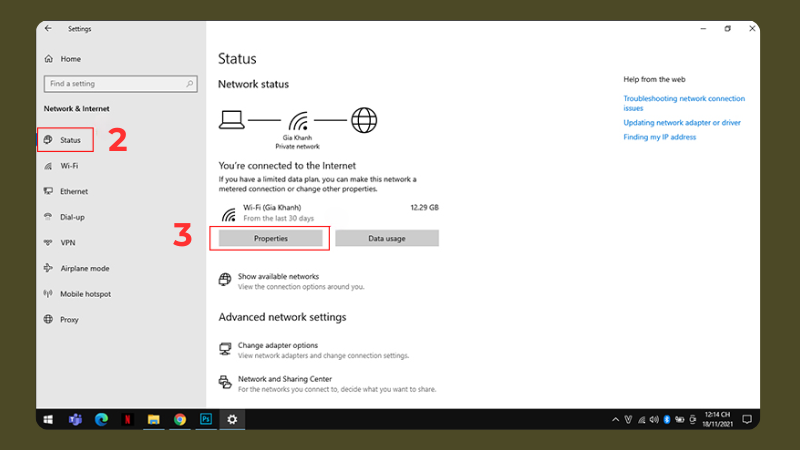The width and height of the screenshot is (800, 450).
Task: Open Microsoft Teams from taskbar
Action: click(76, 419)
